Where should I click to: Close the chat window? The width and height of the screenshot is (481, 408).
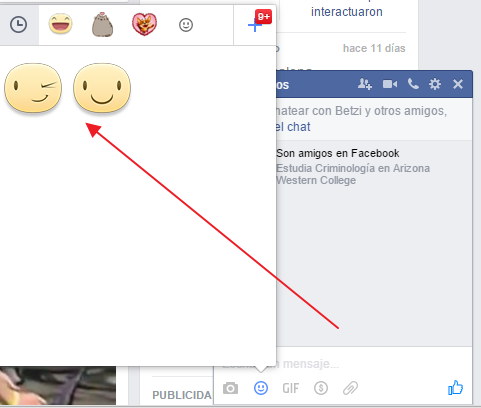(x=458, y=84)
